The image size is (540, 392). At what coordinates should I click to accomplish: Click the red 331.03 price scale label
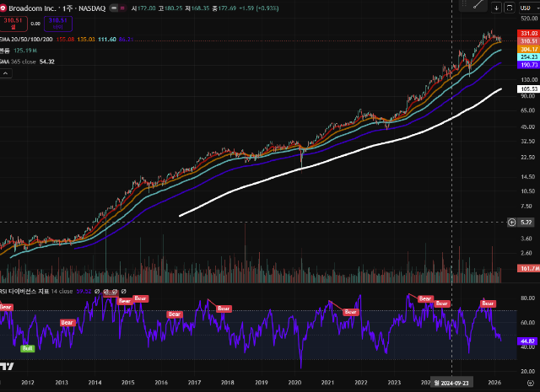point(529,33)
